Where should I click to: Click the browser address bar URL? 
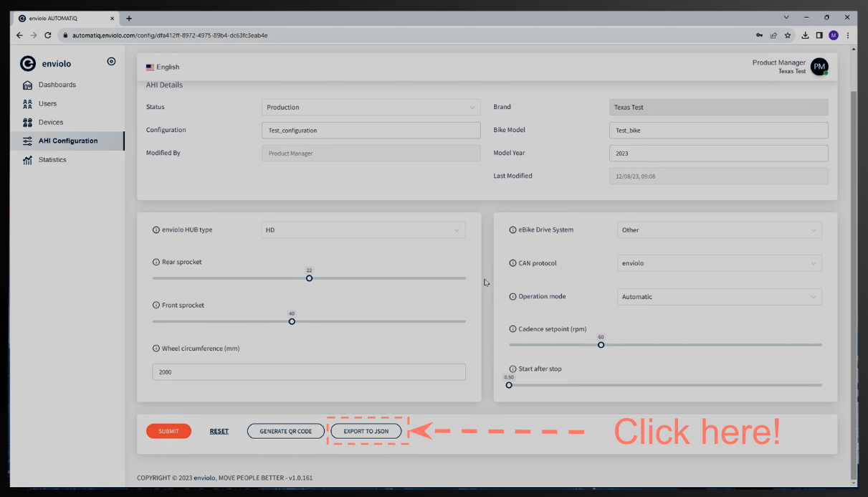(x=170, y=35)
